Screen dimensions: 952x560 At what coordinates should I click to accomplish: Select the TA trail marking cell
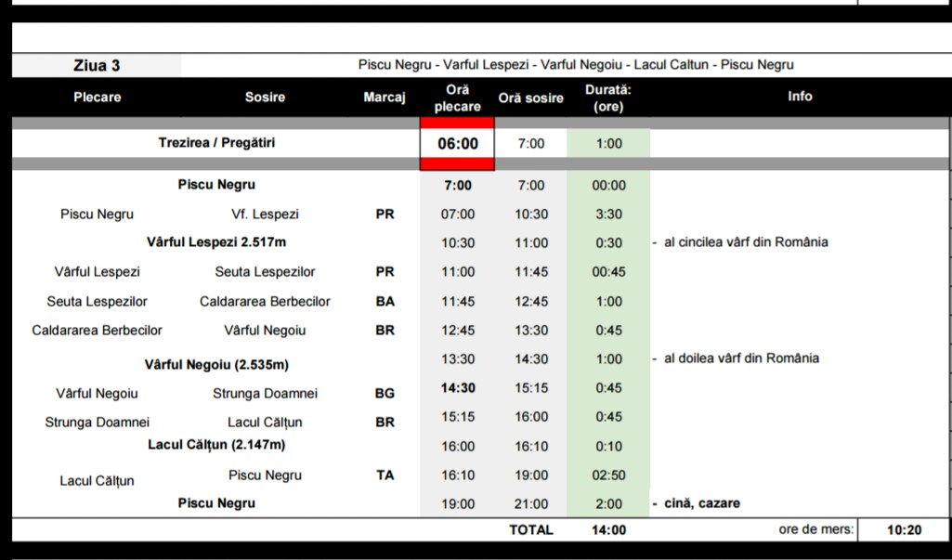(x=385, y=475)
